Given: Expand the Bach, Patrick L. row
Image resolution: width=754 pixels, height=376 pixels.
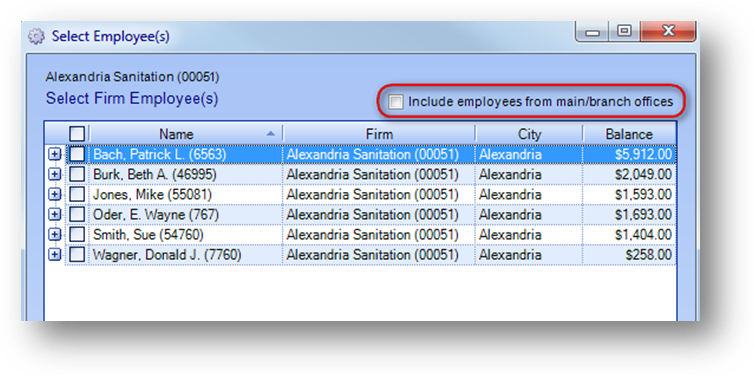Looking at the screenshot, I should pyautogui.click(x=55, y=154).
